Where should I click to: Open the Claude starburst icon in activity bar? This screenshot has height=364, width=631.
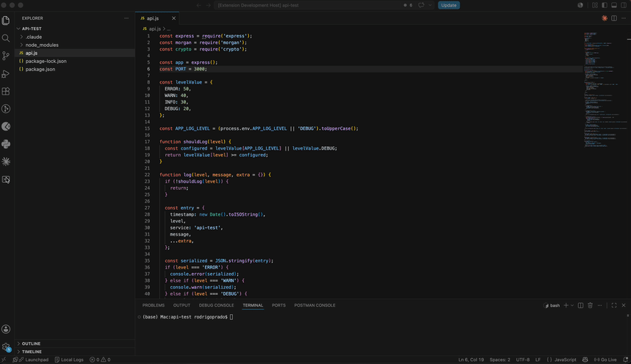pos(6,161)
